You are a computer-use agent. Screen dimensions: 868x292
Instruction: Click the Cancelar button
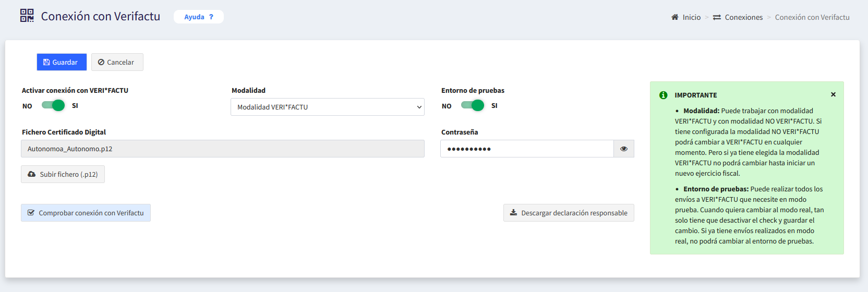[x=117, y=62]
